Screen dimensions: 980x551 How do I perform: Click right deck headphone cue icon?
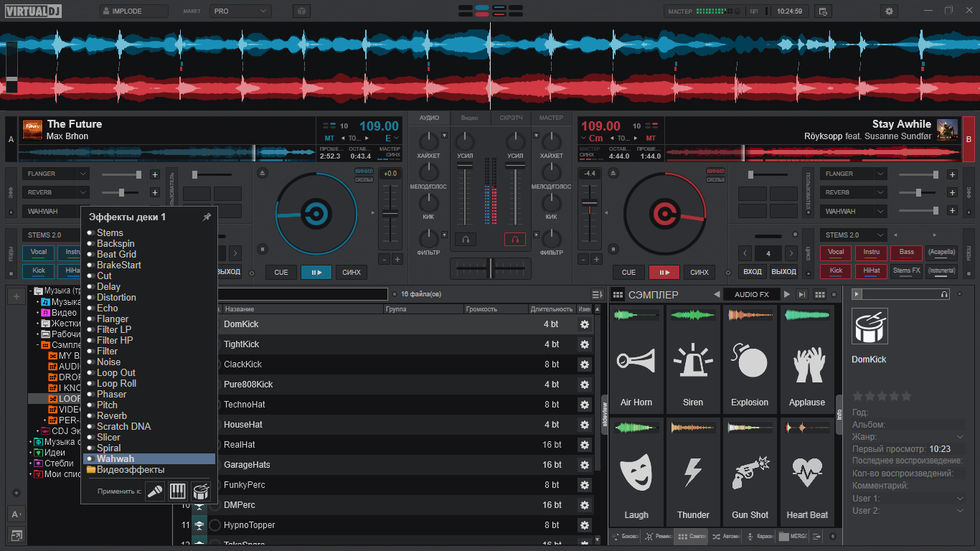coord(514,239)
